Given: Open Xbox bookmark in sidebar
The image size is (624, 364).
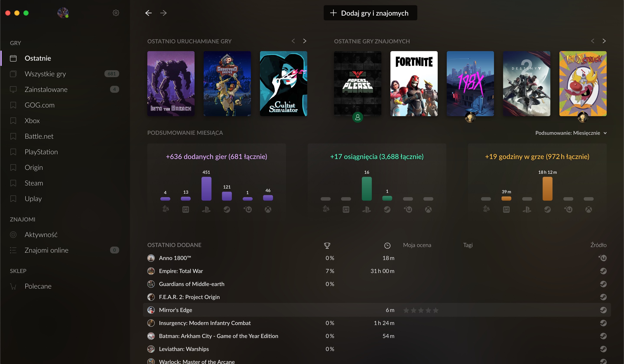Looking at the screenshot, I should [x=65, y=121].
